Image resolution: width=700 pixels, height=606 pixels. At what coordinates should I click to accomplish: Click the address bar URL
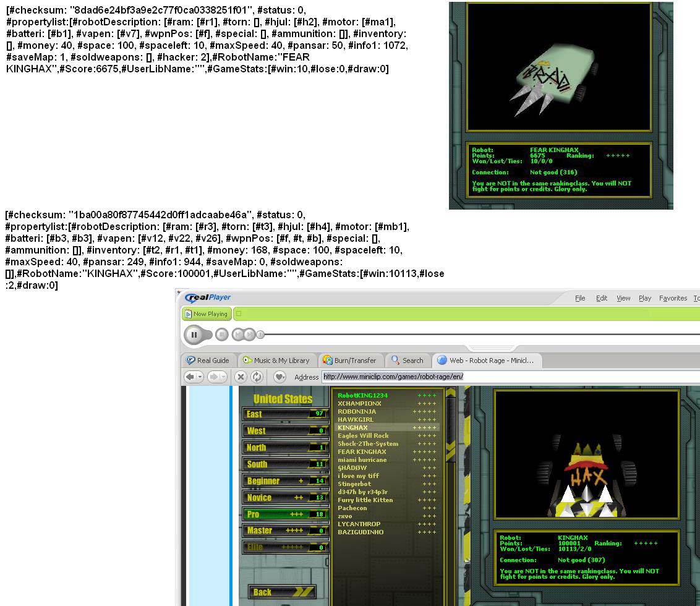[x=393, y=377]
